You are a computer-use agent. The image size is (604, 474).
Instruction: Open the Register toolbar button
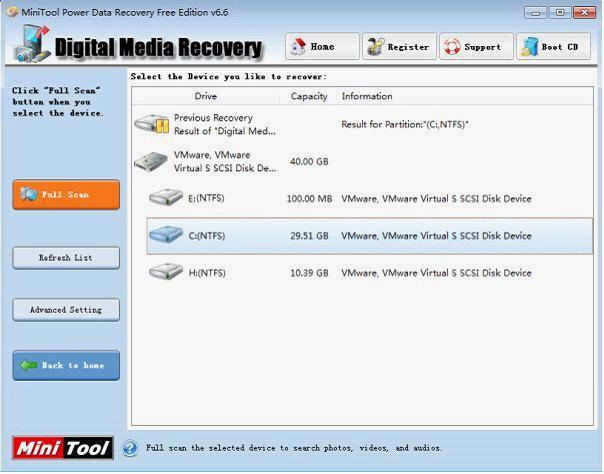click(x=399, y=47)
